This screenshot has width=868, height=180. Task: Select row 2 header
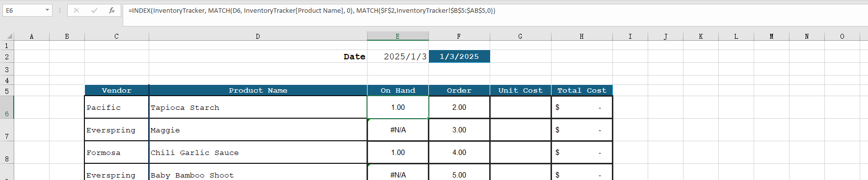(7, 56)
